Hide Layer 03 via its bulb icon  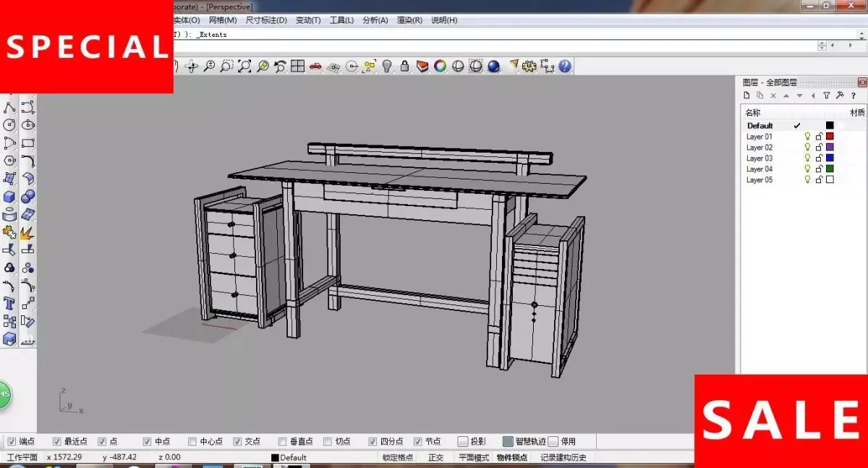coord(808,158)
